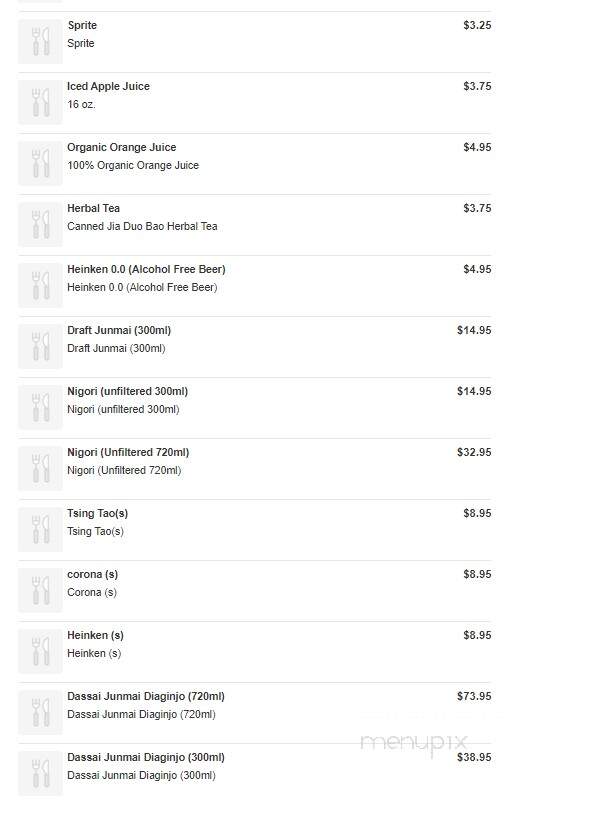This screenshot has height=825, width=593.
Task: Open the Heinken 0.0 item image icon
Action: click(x=41, y=286)
